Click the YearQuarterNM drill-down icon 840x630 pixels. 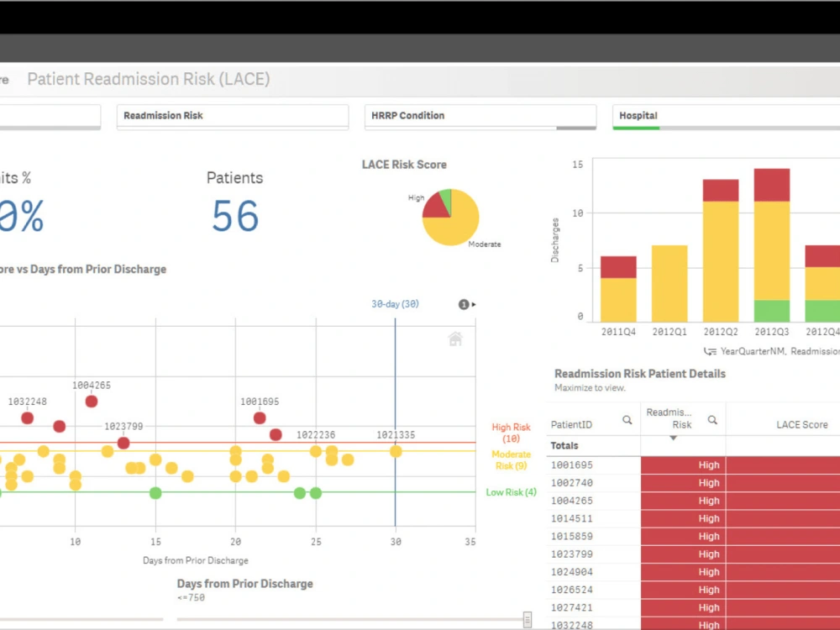710,351
